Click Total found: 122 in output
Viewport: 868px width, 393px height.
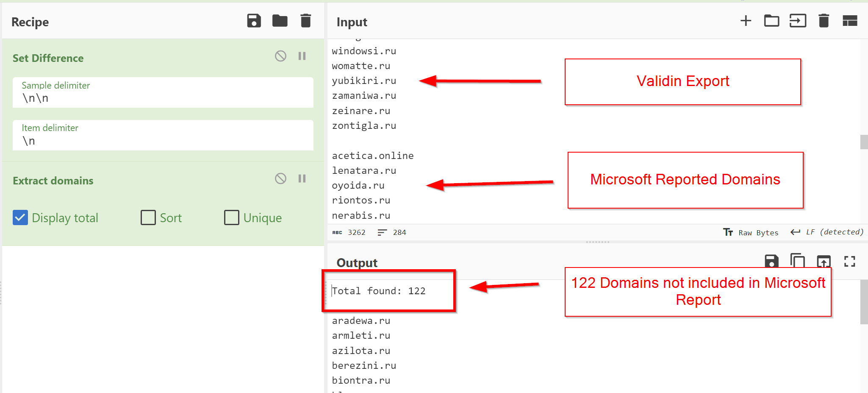pyautogui.click(x=379, y=291)
